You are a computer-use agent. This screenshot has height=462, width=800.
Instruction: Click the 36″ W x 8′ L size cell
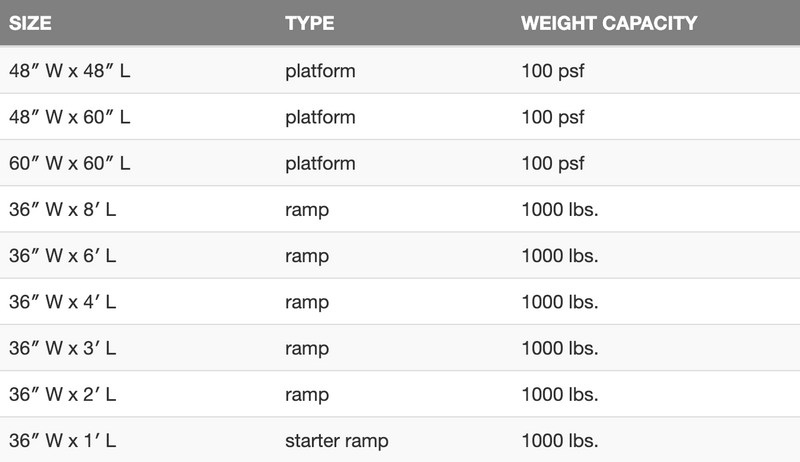point(63,209)
